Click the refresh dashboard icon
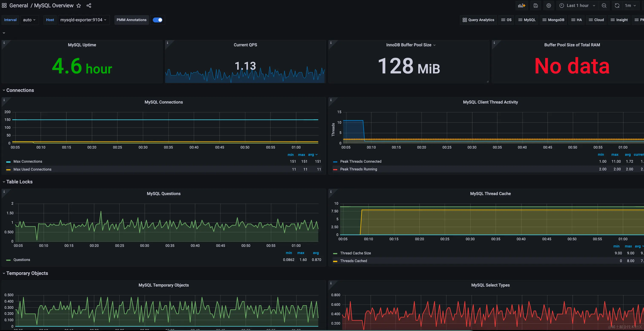Screen dimensions: 644x331 [617, 6]
